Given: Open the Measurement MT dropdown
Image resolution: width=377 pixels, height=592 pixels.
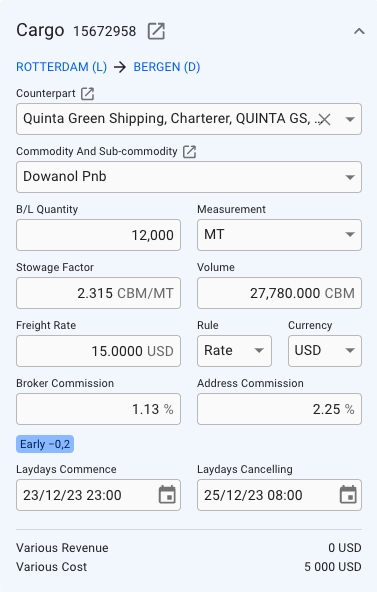Looking at the screenshot, I should (279, 235).
